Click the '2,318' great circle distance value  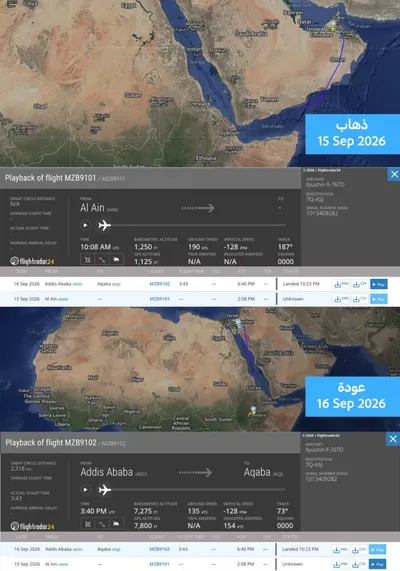[18, 469]
